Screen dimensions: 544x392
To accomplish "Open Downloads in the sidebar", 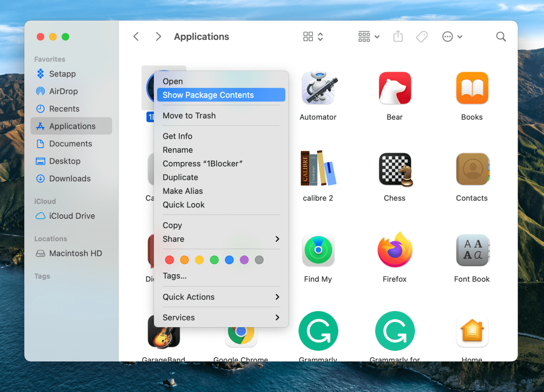I will tap(72, 179).
